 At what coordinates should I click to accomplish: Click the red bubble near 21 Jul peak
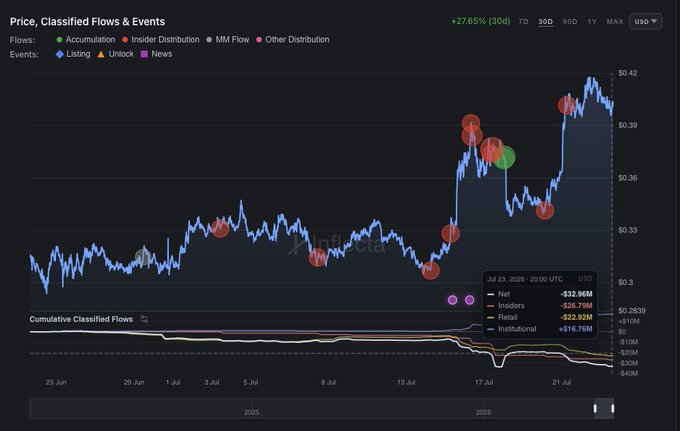pyautogui.click(x=567, y=105)
